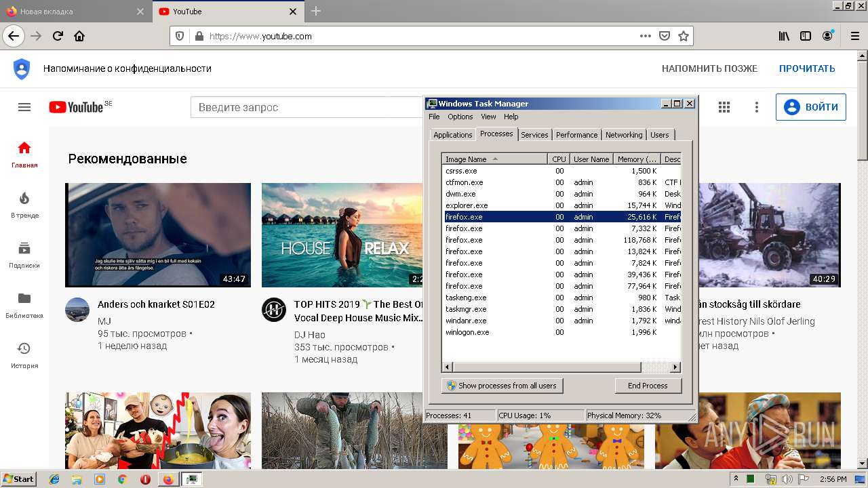Open the Firefox Library icon
Image resolution: width=868 pixels, height=488 pixels.
(x=784, y=36)
